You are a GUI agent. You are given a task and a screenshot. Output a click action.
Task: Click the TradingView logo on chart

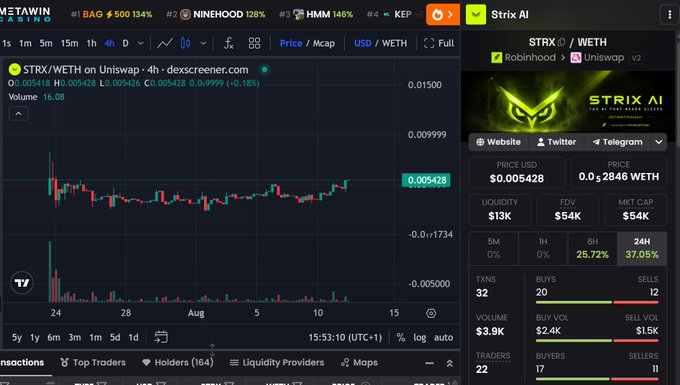point(22,283)
